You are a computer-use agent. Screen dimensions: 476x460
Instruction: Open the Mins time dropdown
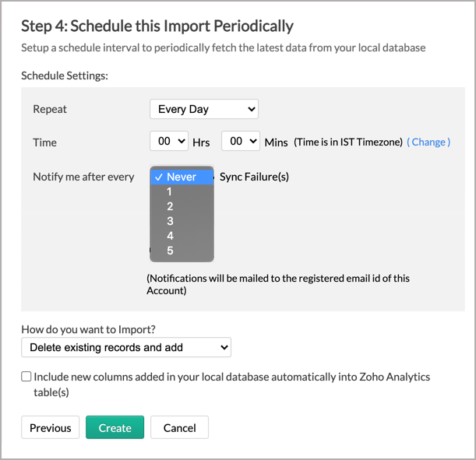(241, 141)
